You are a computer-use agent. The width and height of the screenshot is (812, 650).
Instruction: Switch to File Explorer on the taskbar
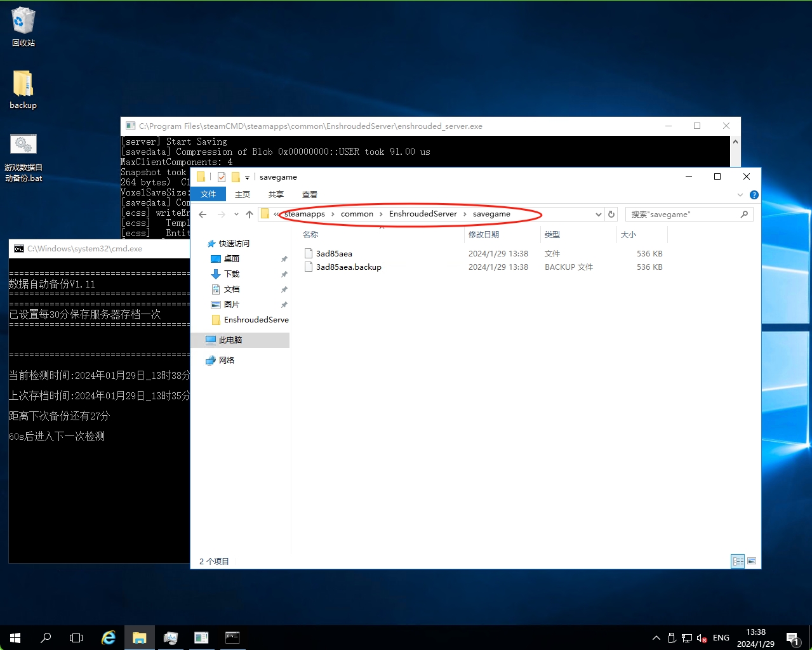(140, 638)
